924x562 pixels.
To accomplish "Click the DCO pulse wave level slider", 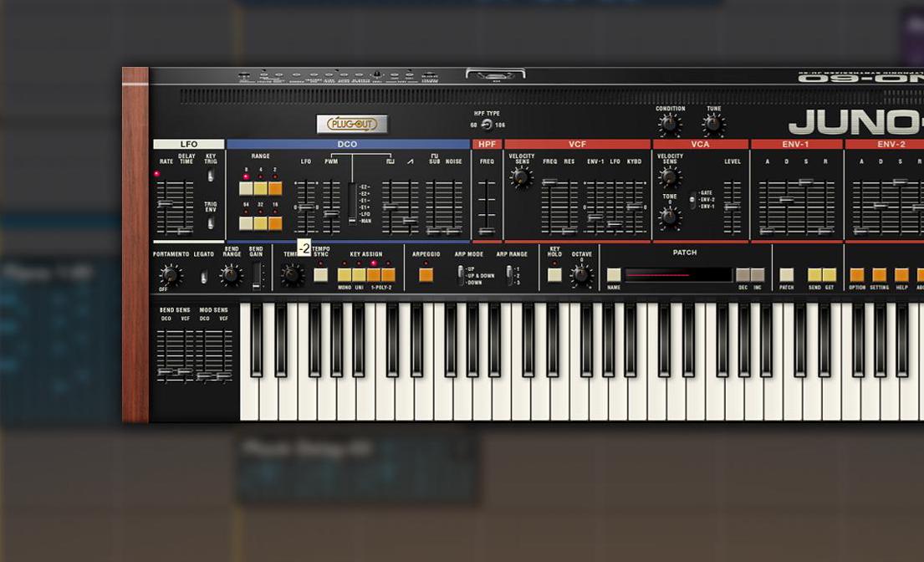I will (390, 207).
